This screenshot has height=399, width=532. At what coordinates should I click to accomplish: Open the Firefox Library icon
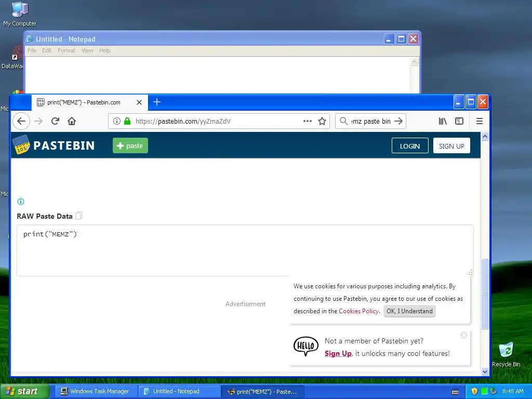click(443, 121)
